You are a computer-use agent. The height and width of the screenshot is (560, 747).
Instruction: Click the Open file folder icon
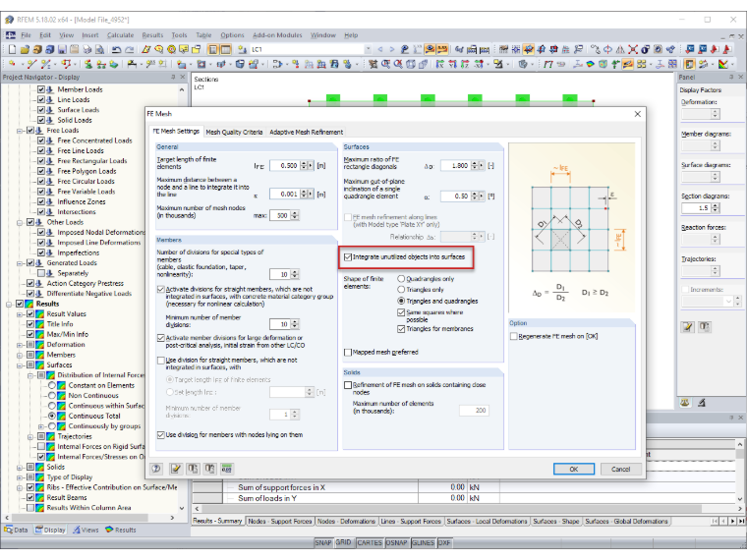click(x=25, y=49)
